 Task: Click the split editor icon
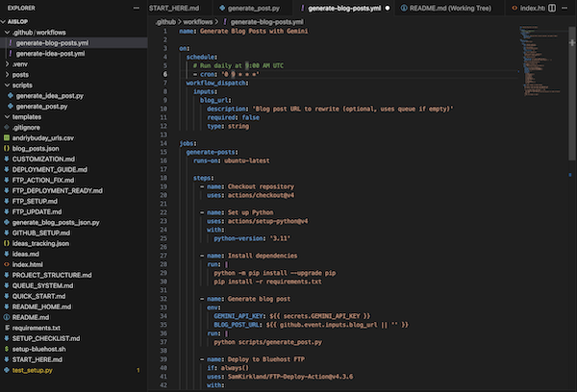(x=551, y=9)
